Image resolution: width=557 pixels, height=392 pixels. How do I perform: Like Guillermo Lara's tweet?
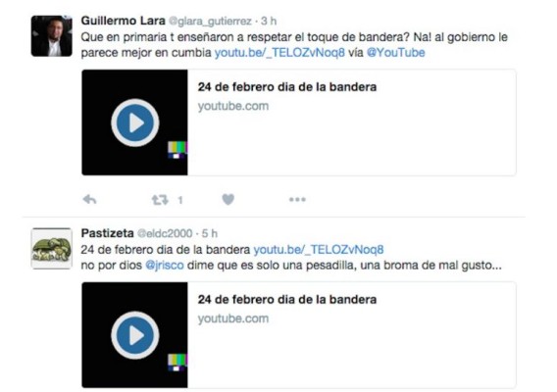[228, 200]
